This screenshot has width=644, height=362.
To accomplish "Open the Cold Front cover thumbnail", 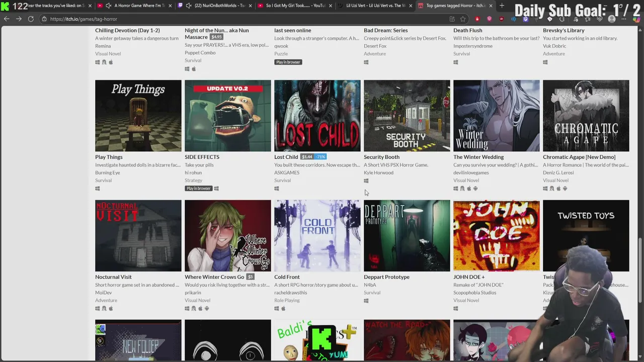I will click(x=317, y=236).
